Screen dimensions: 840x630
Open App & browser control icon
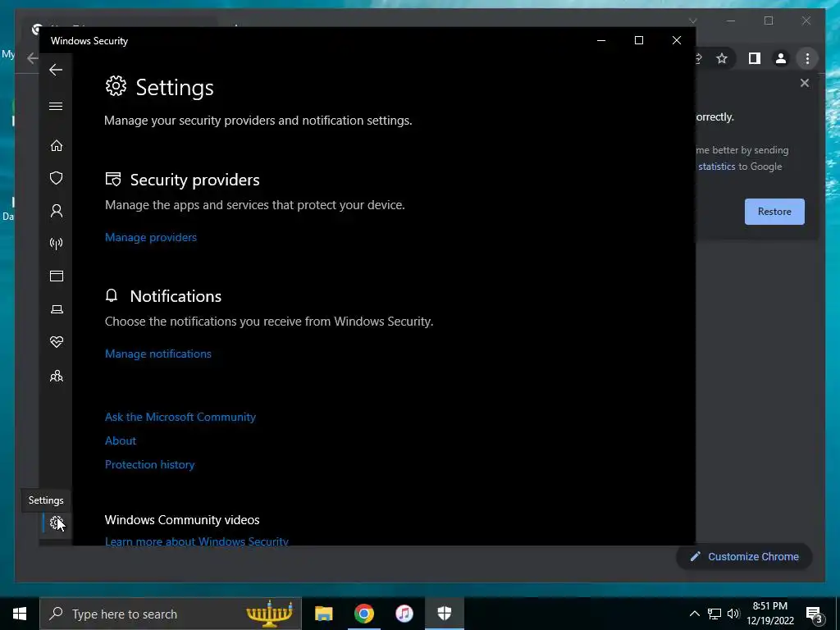pos(57,276)
